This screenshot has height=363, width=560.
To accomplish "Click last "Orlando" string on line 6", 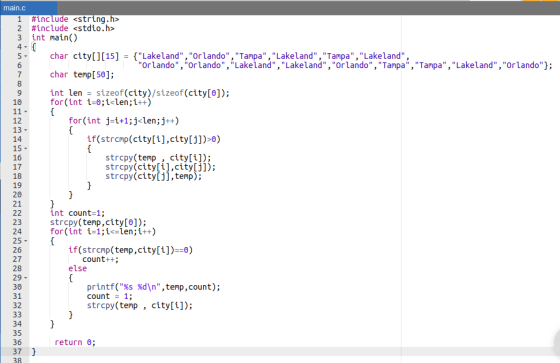I will click(x=523, y=65).
